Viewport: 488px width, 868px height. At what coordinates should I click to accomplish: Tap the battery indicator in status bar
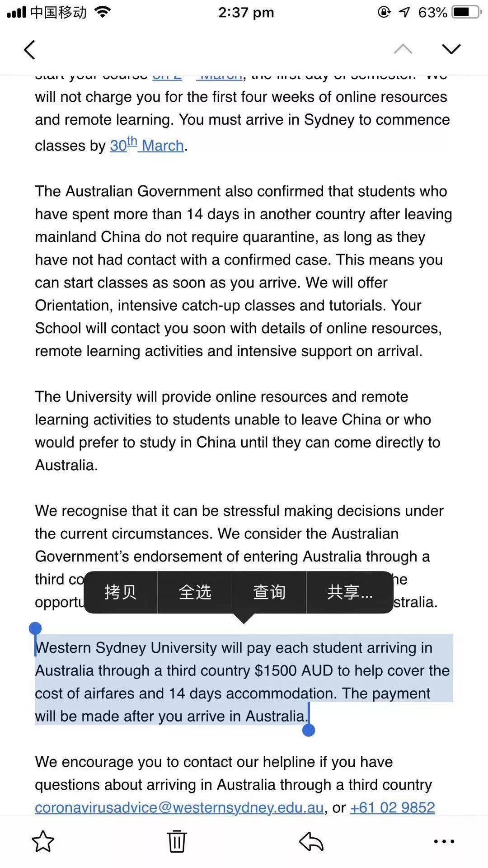coord(467,12)
